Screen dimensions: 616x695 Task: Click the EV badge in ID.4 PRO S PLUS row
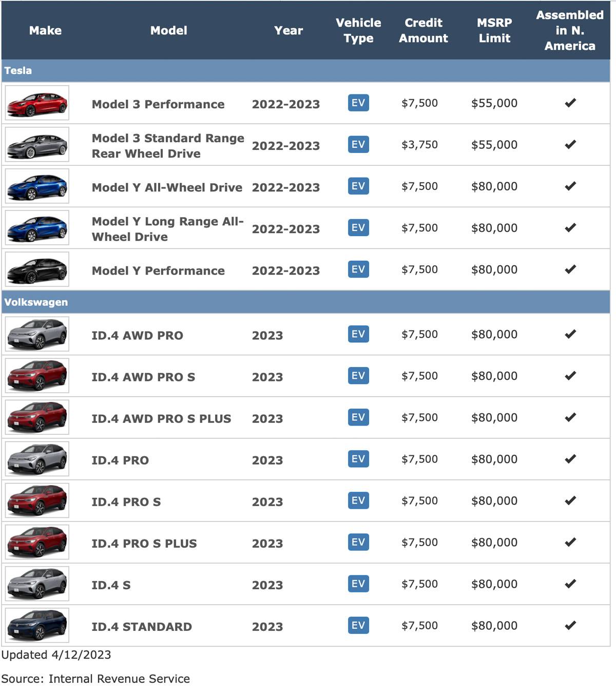click(358, 542)
